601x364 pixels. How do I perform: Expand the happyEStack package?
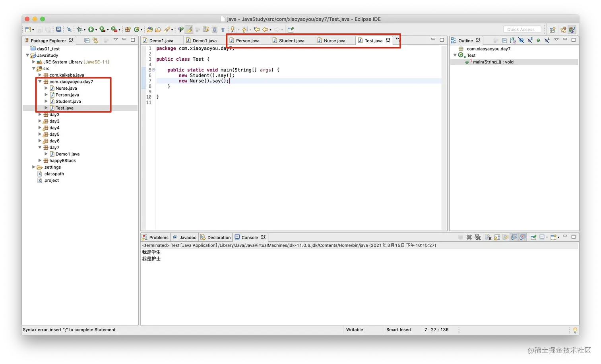coord(40,161)
